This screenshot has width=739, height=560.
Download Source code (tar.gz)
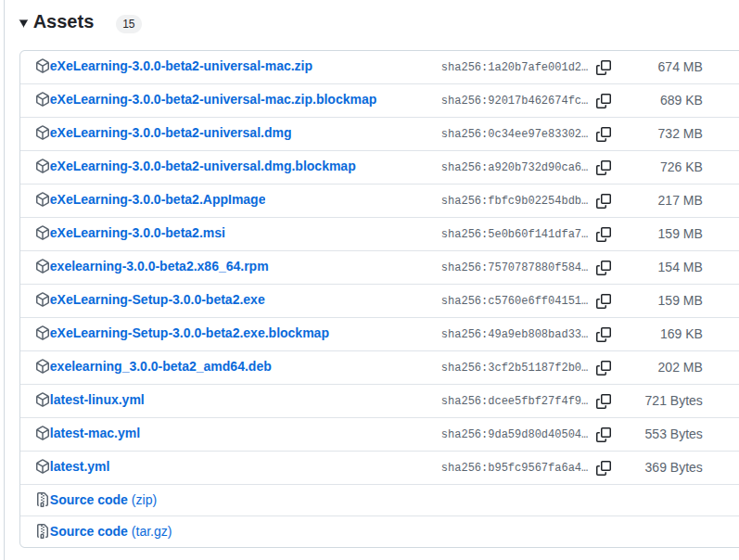pos(110,531)
